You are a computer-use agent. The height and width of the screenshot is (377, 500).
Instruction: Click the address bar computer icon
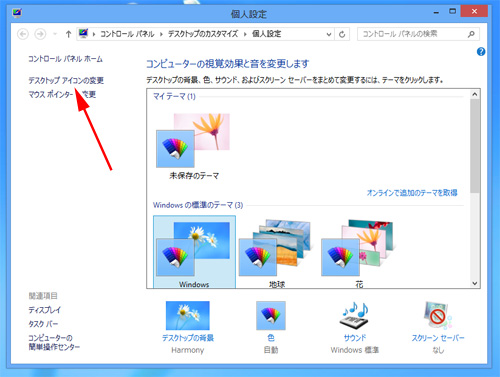pyautogui.click(x=83, y=33)
